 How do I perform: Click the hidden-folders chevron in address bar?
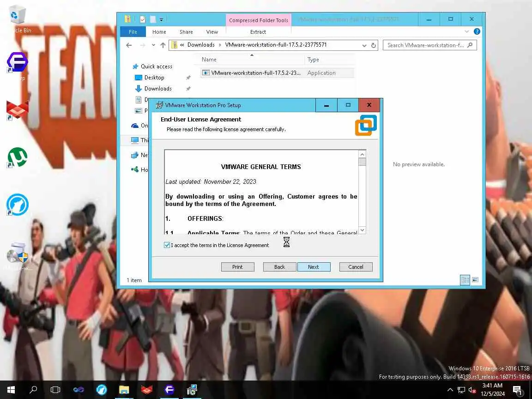[182, 45]
